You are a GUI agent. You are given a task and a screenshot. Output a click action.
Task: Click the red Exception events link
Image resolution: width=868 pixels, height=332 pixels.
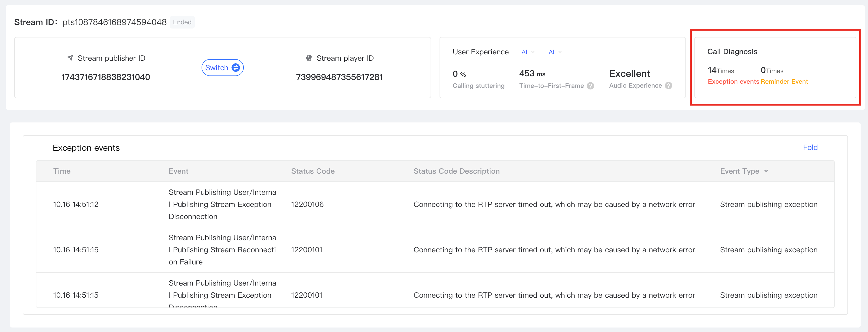(x=733, y=82)
